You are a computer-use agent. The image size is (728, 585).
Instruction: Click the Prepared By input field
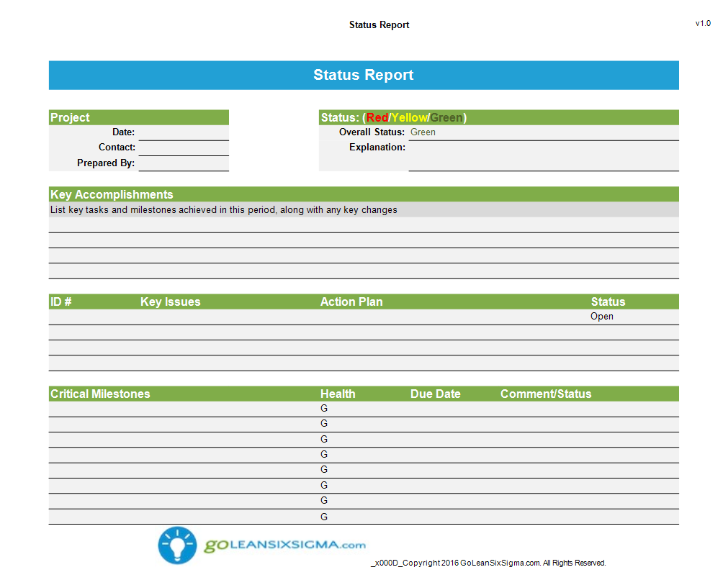(184, 163)
